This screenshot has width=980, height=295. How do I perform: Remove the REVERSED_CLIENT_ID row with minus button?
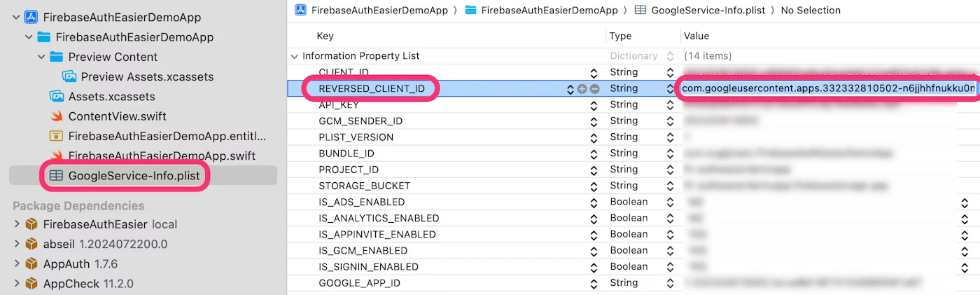pos(594,89)
